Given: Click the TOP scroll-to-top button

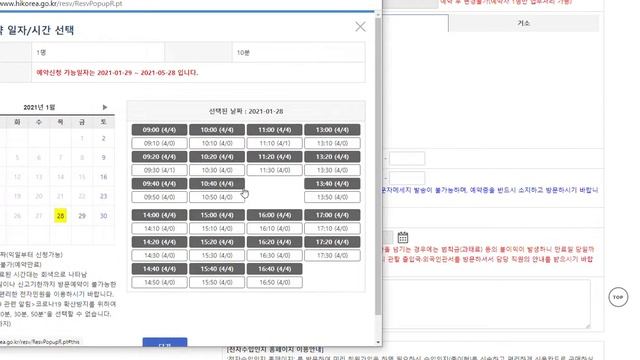Looking at the screenshot, I should (618, 297).
